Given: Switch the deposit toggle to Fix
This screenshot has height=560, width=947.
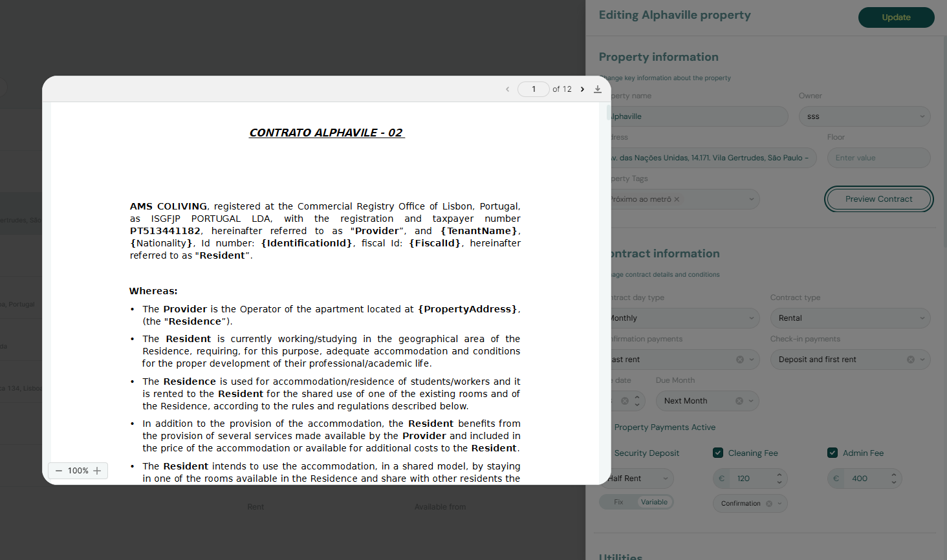Looking at the screenshot, I should (x=618, y=502).
